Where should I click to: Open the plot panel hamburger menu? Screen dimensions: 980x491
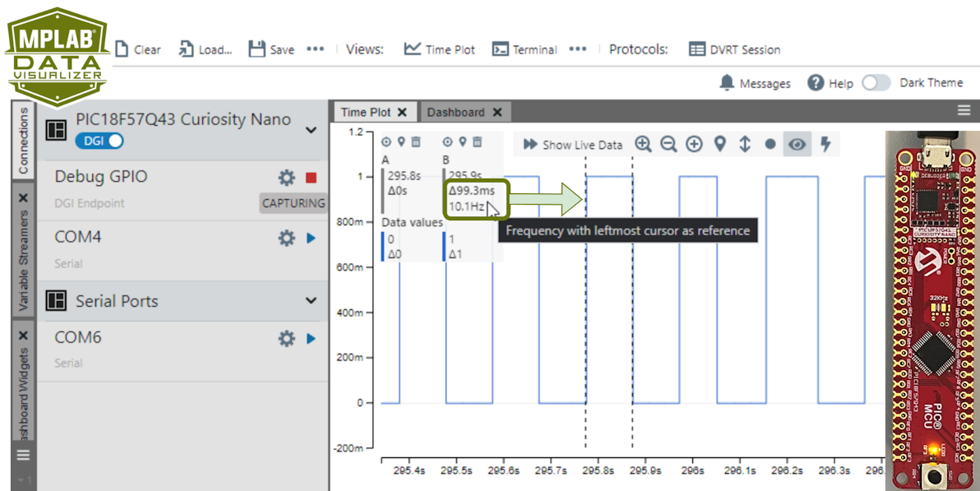pos(964,111)
